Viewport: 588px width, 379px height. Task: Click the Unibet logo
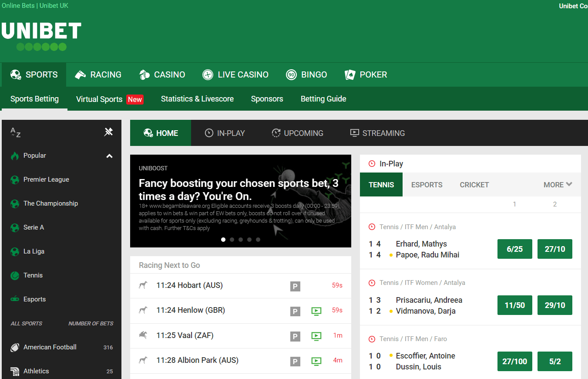point(41,36)
